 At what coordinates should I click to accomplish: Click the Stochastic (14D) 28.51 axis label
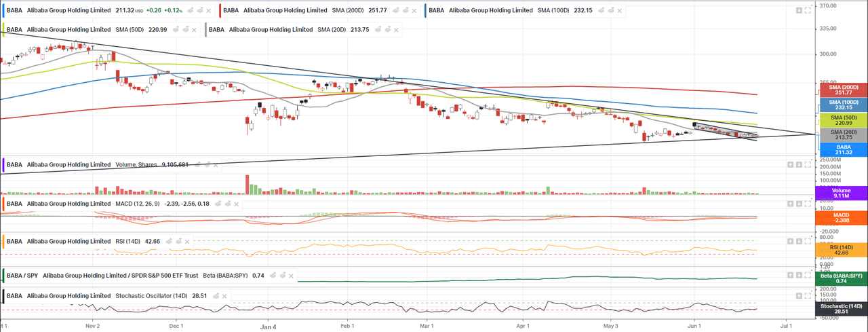coord(842,310)
